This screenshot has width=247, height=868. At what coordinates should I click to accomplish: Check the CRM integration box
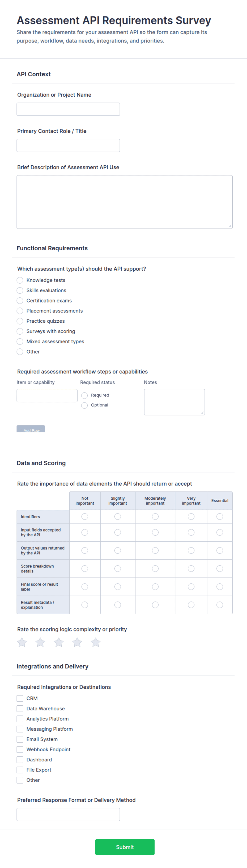click(20, 698)
